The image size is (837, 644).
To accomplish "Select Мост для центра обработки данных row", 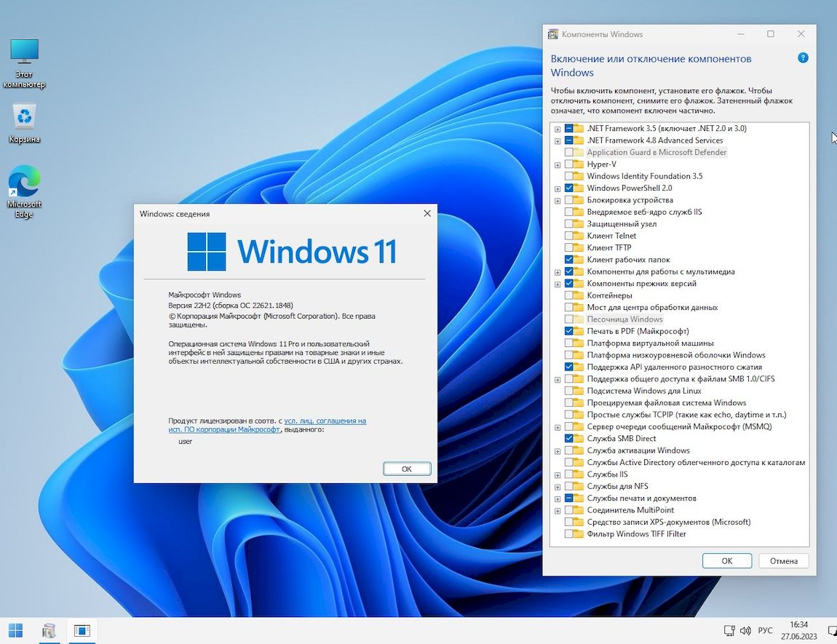I will [652, 307].
